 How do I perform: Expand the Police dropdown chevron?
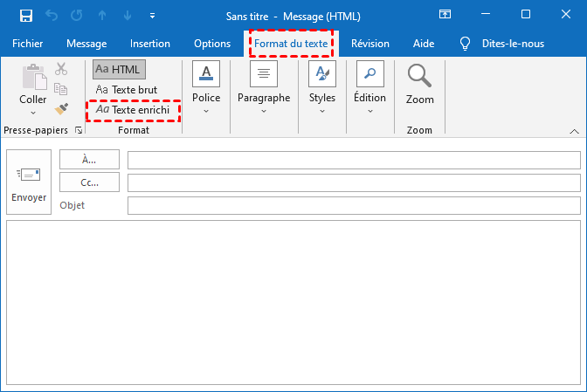(206, 111)
